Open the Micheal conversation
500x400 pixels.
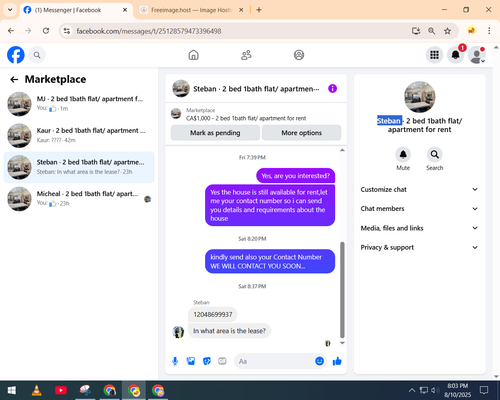pos(79,199)
